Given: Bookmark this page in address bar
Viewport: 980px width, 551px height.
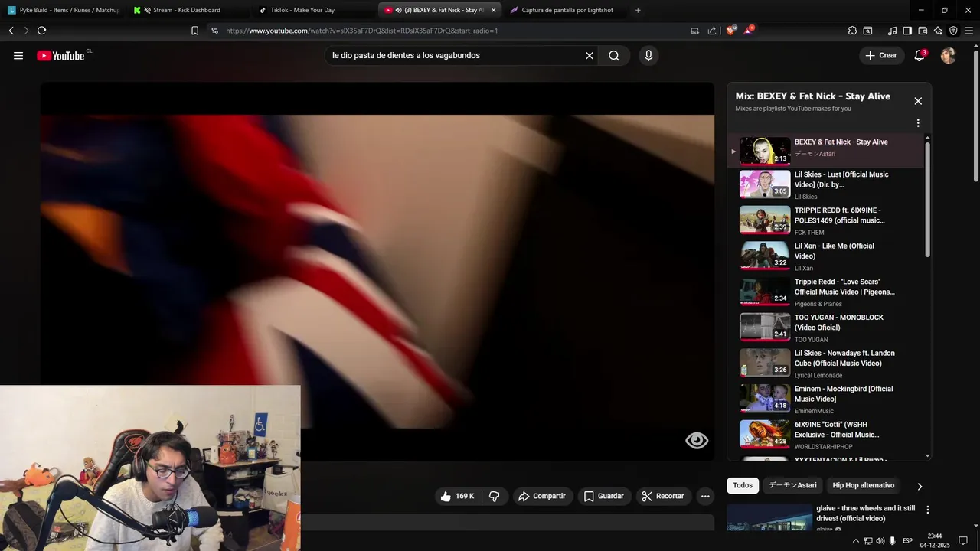Looking at the screenshot, I should 194,31.
